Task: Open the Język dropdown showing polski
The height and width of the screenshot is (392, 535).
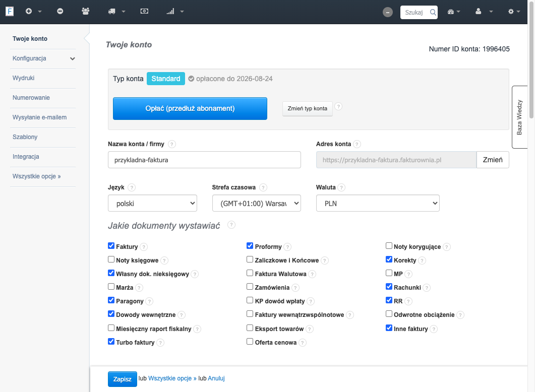Action: click(152, 203)
